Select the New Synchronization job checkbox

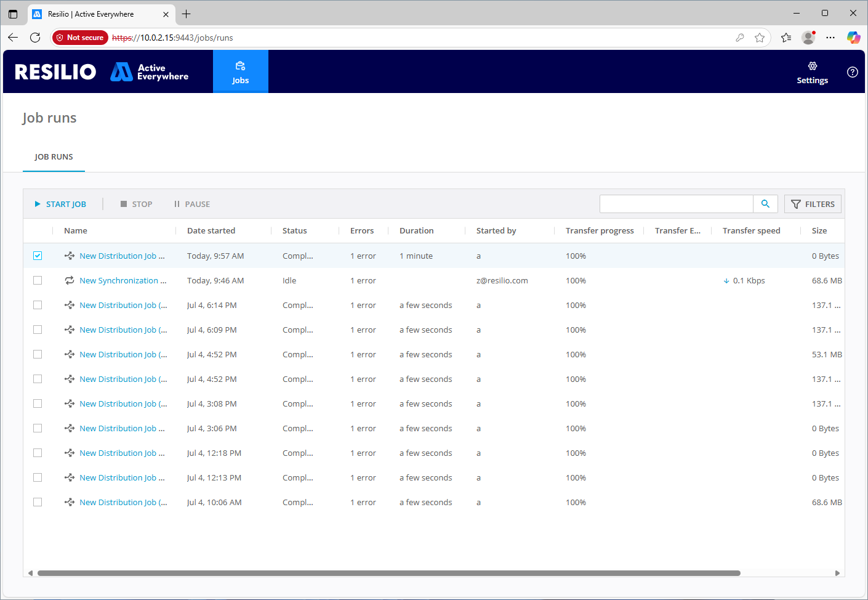coord(38,280)
